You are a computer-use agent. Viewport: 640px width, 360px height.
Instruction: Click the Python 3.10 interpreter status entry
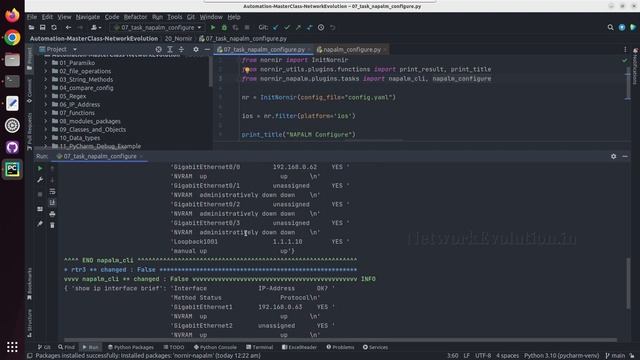561,356
